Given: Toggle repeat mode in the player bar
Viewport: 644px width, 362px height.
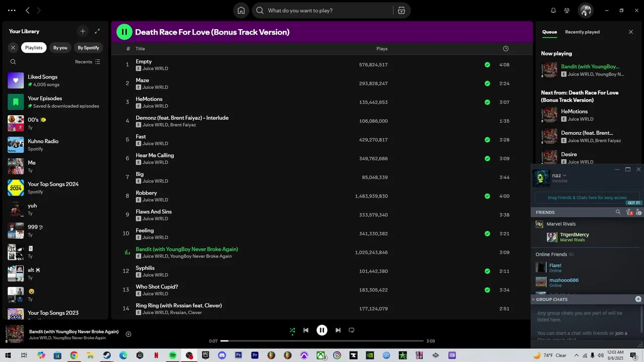Looking at the screenshot, I should tap(352, 330).
